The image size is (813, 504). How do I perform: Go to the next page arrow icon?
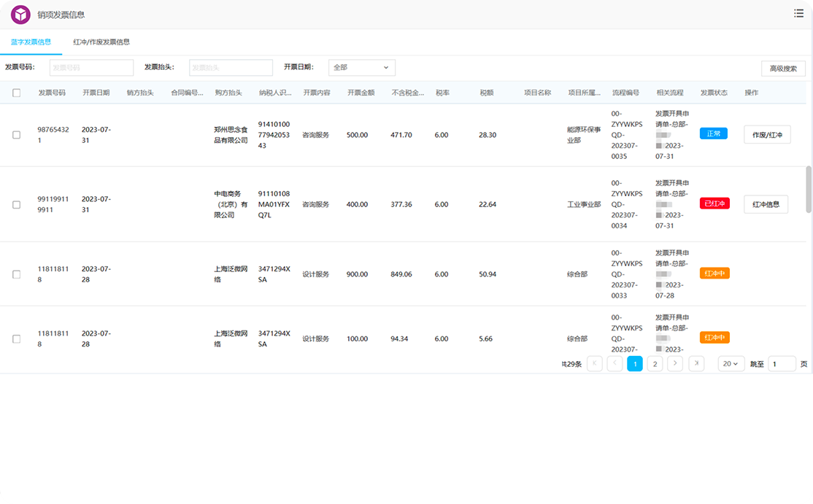coord(675,363)
